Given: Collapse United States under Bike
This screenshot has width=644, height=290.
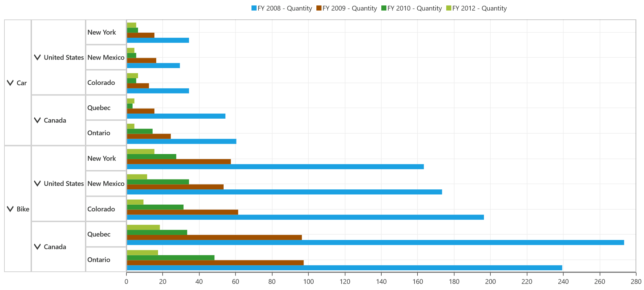Looking at the screenshot, I should pos(37,184).
